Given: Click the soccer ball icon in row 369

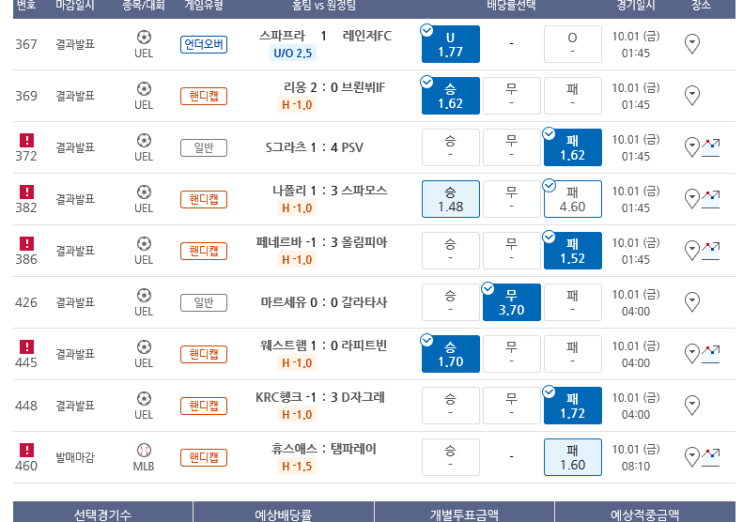Looking at the screenshot, I should (x=144, y=89).
